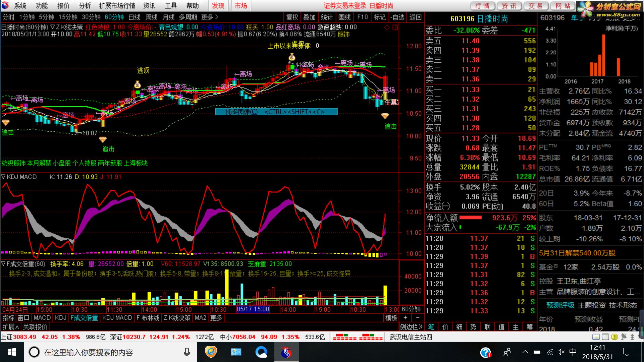Open the 技术形态 tab
The width and height of the screenshot is (644, 362).
pyautogui.click(x=623, y=305)
